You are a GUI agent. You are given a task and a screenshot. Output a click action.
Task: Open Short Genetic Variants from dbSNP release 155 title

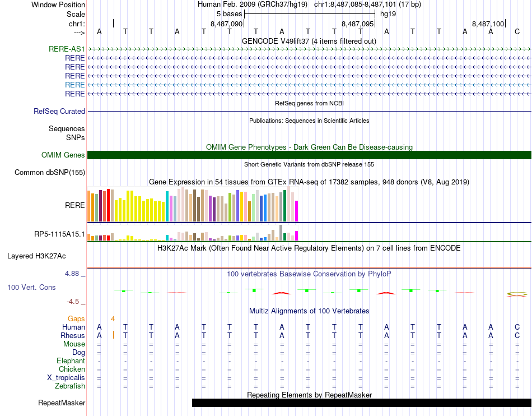point(309,164)
